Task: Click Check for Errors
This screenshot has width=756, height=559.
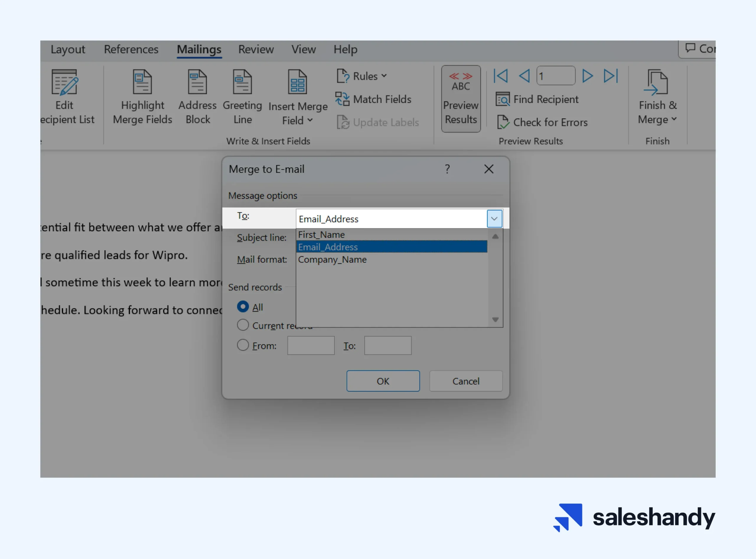Action: [542, 122]
